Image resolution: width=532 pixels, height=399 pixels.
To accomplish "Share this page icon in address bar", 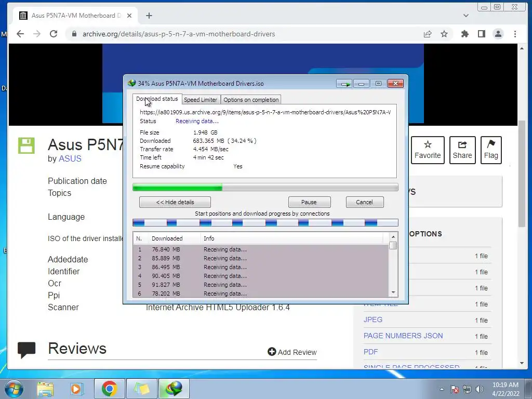I will 428,34.
